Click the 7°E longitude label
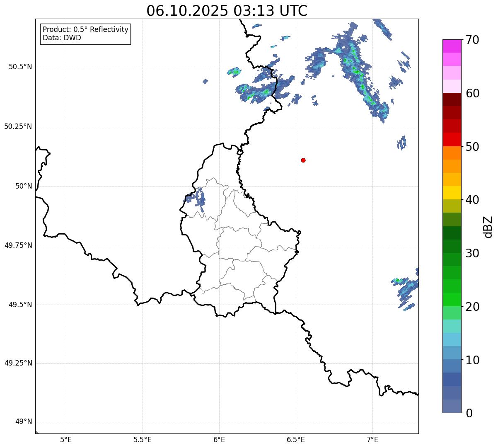The width and height of the screenshot is (498, 448). pyautogui.click(x=372, y=439)
